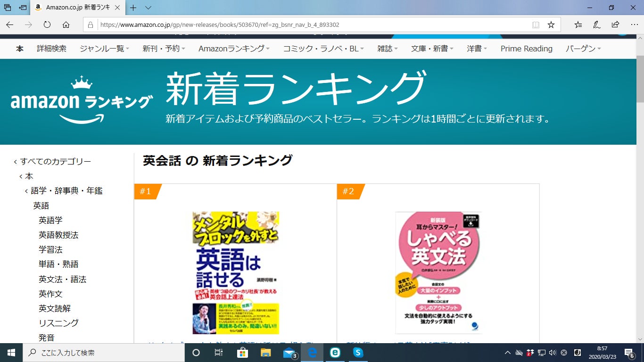Viewport: 644px width, 362px height.
Task: Open the 単語・熟語 category link
Action: click(x=58, y=264)
